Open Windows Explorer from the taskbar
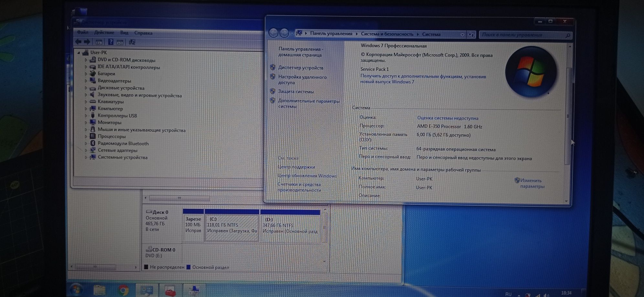This screenshot has width=644, height=297. [99, 290]
